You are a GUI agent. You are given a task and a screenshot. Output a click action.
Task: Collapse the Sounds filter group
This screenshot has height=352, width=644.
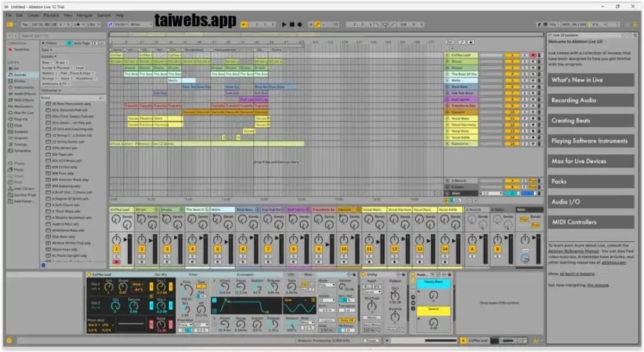[55, 56]
